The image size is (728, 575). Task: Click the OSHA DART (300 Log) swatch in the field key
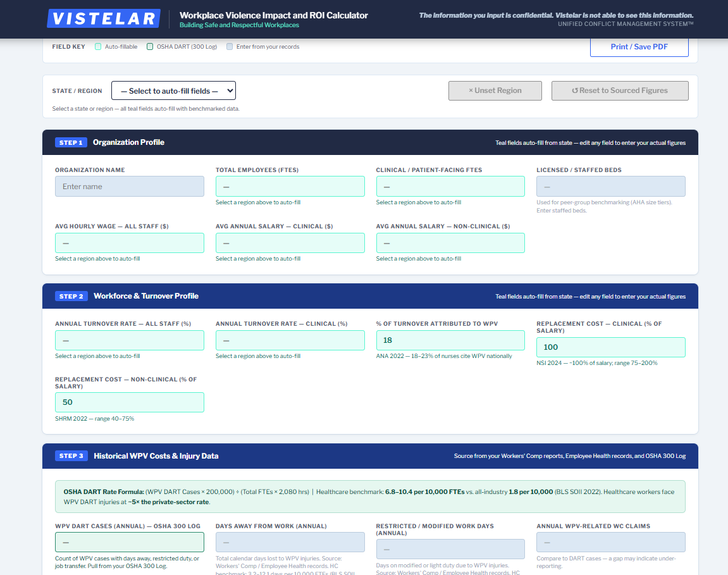(150, 46)
